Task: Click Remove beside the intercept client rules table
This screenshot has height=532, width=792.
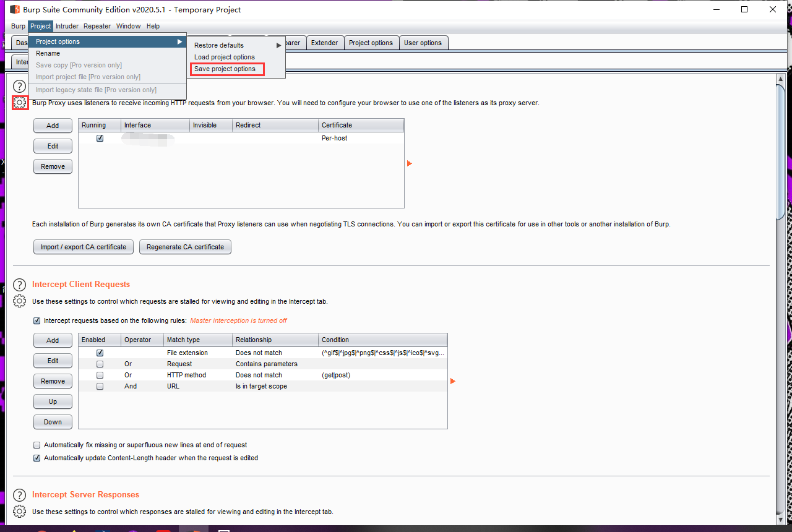Action: pyautogui.click(x=53, y=381)
